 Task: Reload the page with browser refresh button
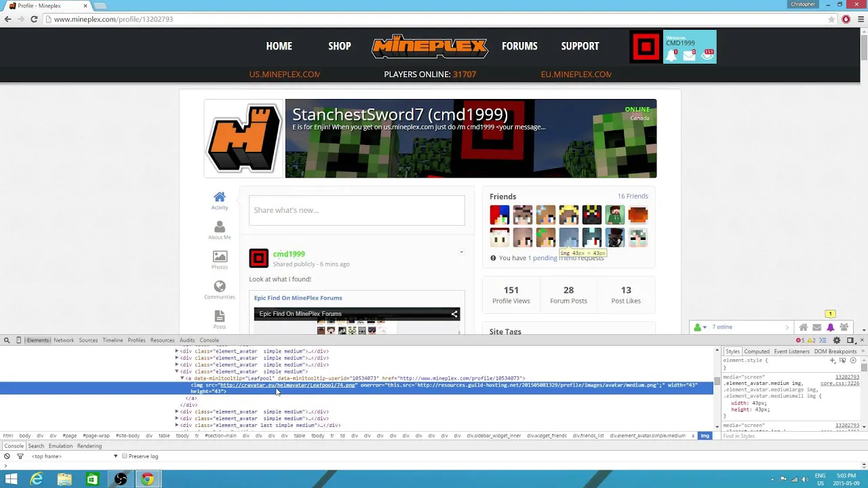(34, 19)
